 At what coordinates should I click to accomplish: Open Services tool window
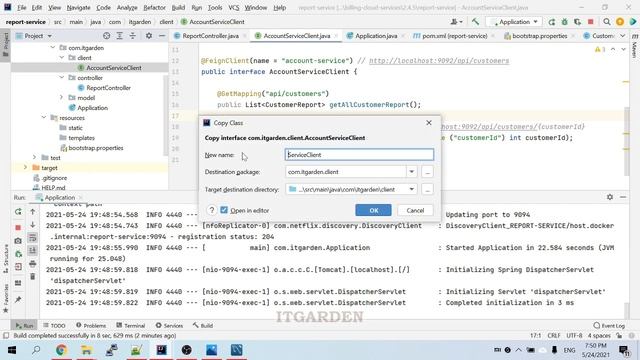click(x=169, y=325)
